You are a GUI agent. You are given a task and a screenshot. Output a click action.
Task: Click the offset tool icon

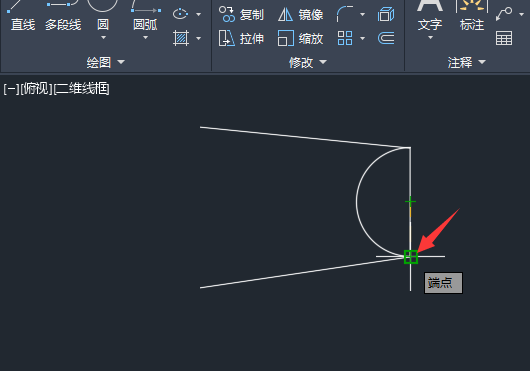tap(386, 38)
